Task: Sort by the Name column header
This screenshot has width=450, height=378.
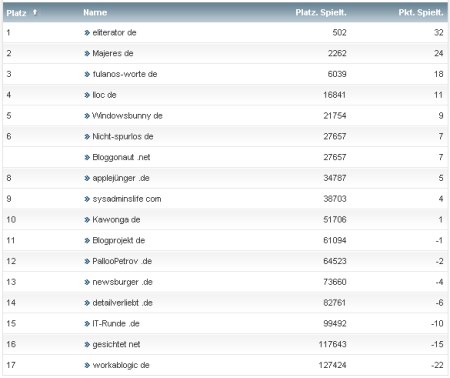Action: (95, 13)
